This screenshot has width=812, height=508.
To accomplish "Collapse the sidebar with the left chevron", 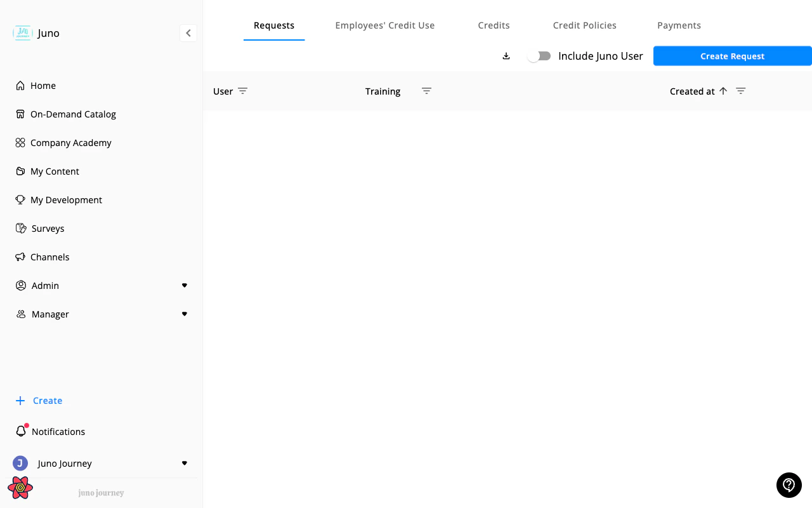I will pyautogui.click(x=188, y=32).
